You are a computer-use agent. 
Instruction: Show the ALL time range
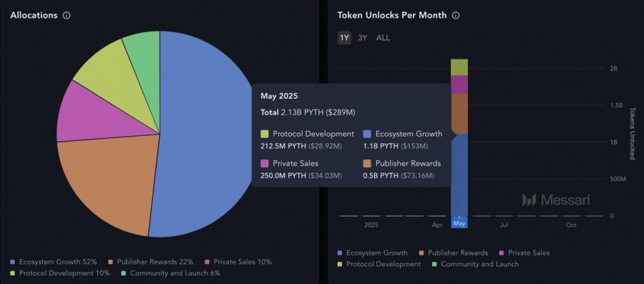(384, 38)
